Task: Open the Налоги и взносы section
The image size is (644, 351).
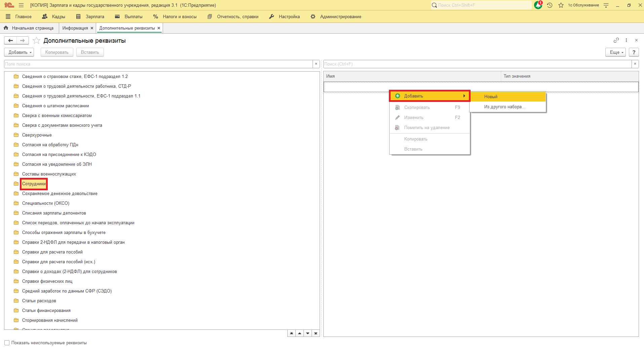Action: tap(175, 16)
